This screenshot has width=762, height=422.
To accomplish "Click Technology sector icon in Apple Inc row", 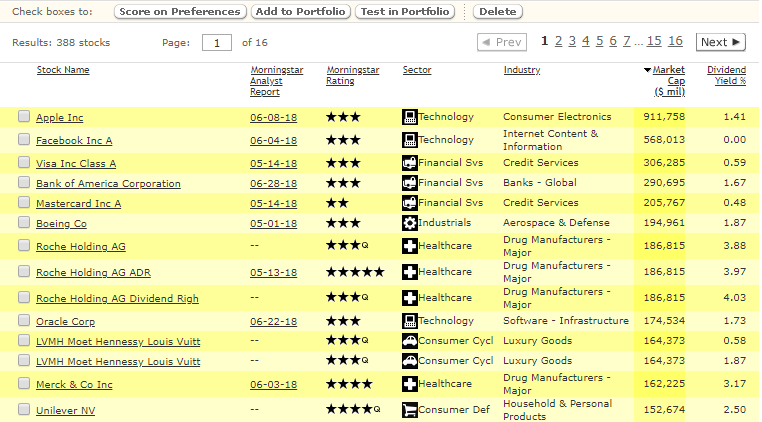I will coord(410,117).
